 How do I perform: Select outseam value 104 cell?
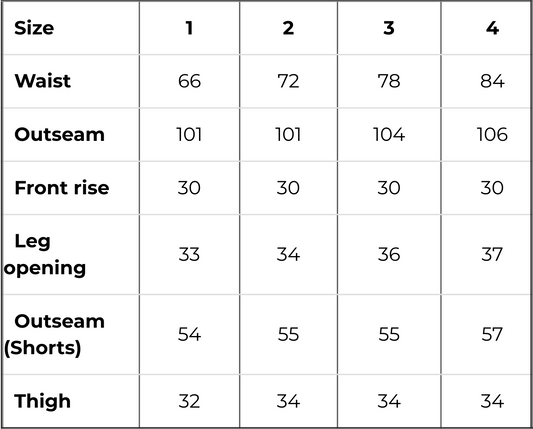(389, 135)
